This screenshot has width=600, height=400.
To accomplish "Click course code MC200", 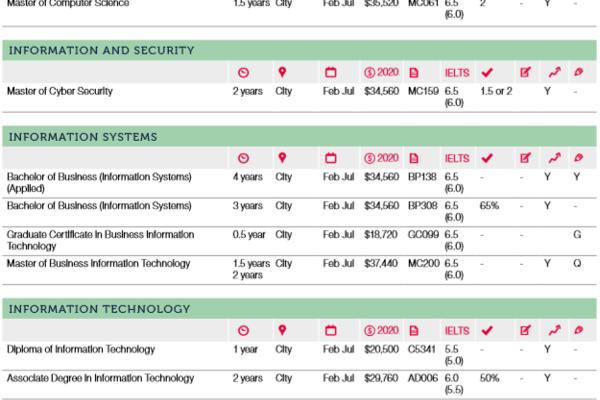I will click(423, 263).
